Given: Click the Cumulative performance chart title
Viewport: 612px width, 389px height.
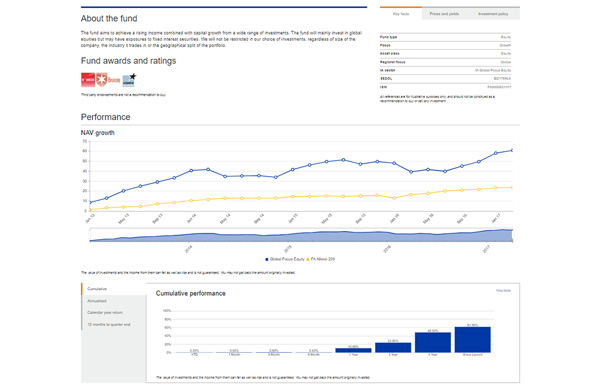Looking at the screenshot, I should pos(190,293).
